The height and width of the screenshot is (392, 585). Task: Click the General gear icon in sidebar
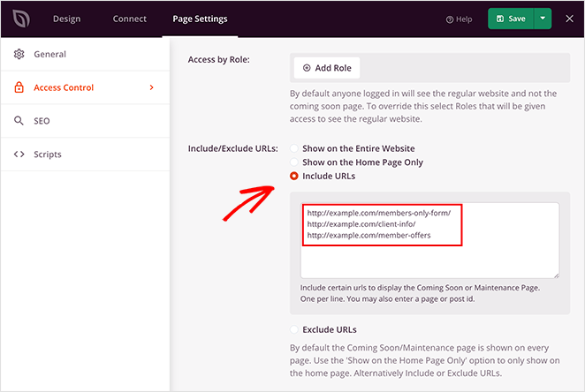coord(19,55)
